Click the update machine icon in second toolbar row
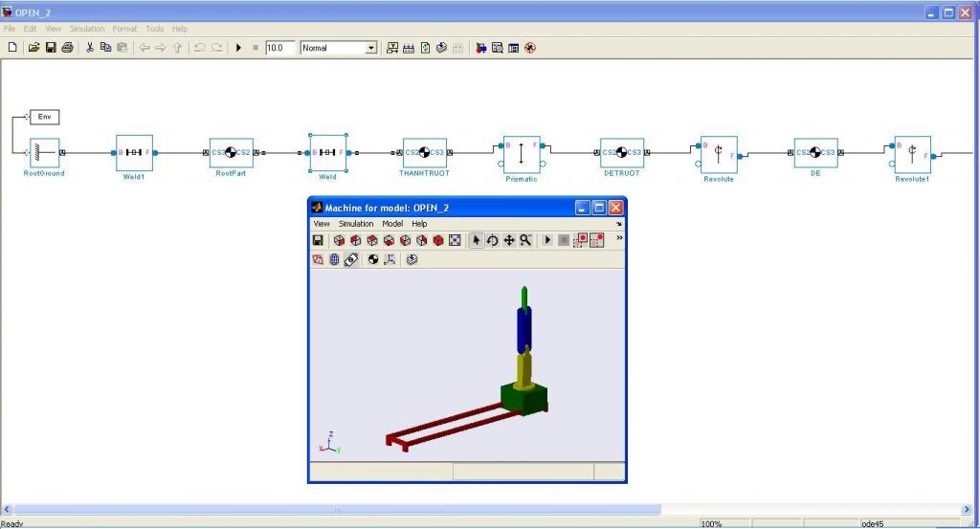Viewport: 980px width, 529px height. [412, 260]
